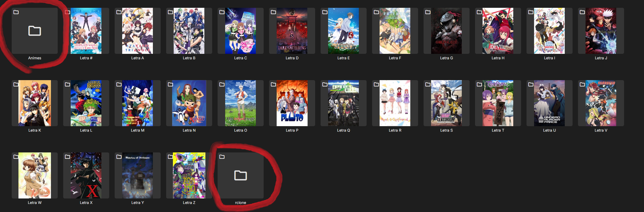Open the Dark Gathering poster of Letra D
Viewport: 644px width, 212px height.
click(x=292, y=31)
